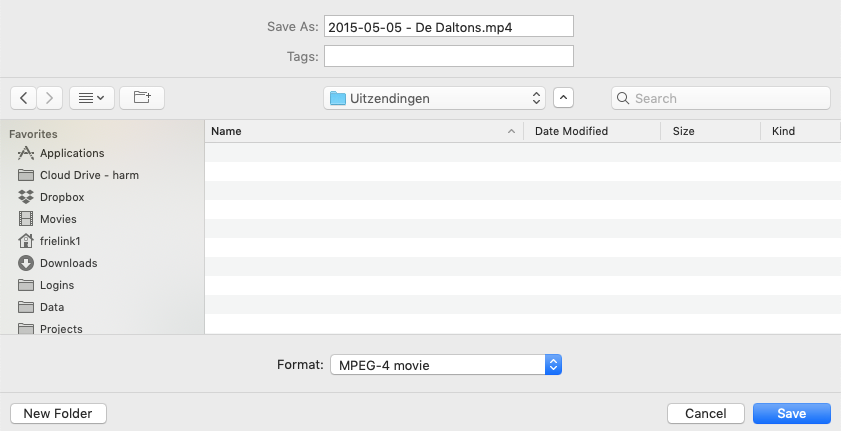
Task: Click the Cancel button
Action: pos(706,413)
